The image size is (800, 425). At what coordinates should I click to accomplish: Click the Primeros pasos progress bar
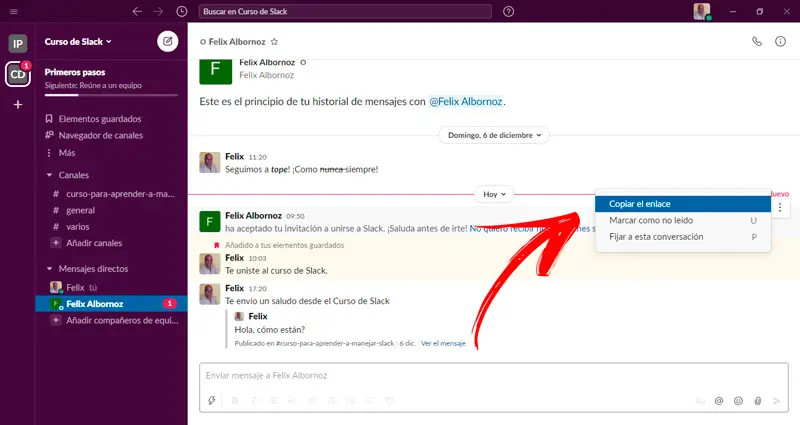click(111, 95)
